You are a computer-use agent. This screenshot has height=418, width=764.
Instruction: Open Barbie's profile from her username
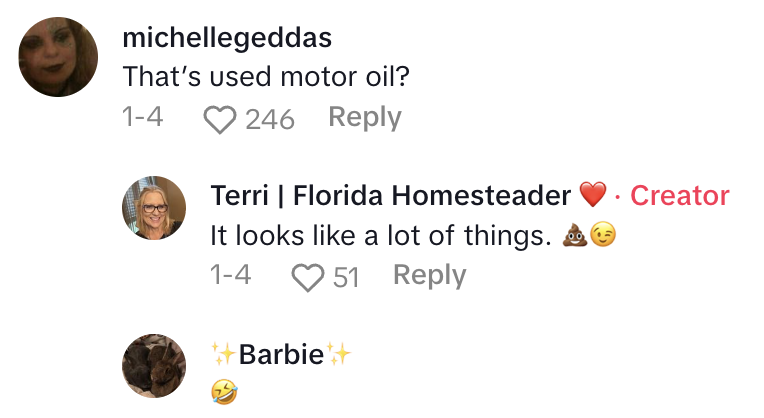click(282, 354)
